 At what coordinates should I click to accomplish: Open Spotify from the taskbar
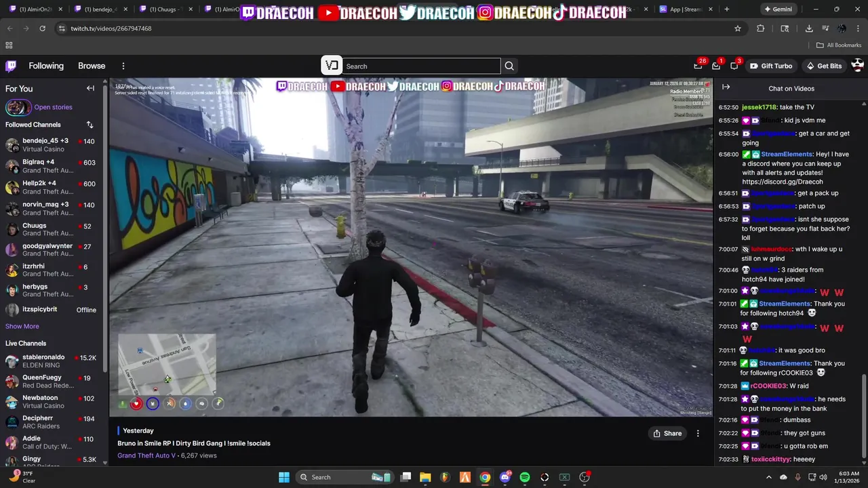(x=525, y=477)
